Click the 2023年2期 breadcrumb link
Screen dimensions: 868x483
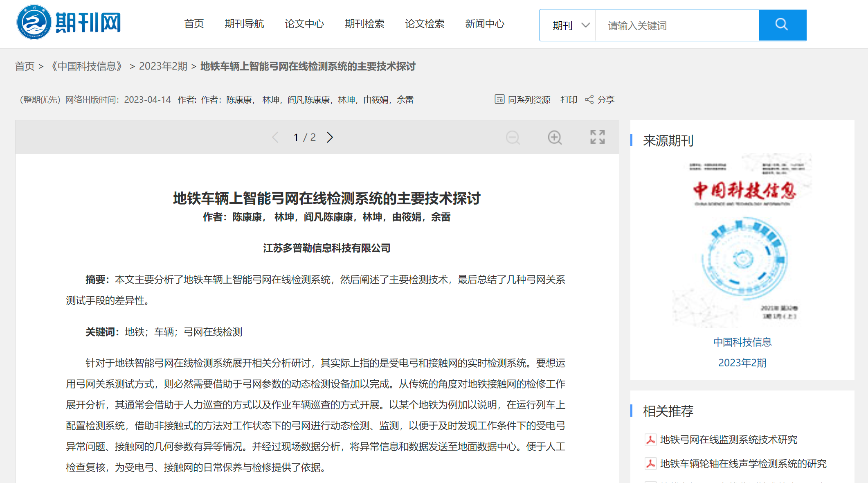click(x=163, y=66)
